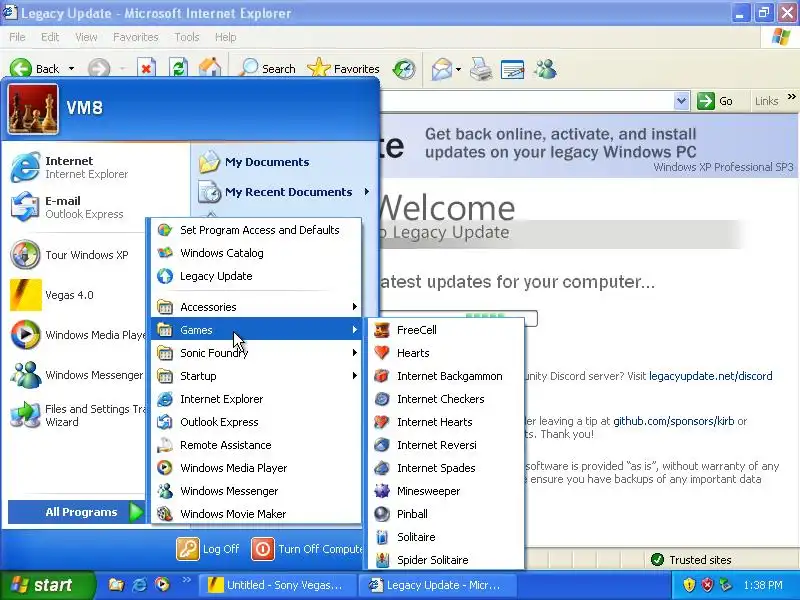Viewport: 800px width, 600px height.
Task: Open Windows Messenger in Start menu left column
Action: tap(77, 375)
